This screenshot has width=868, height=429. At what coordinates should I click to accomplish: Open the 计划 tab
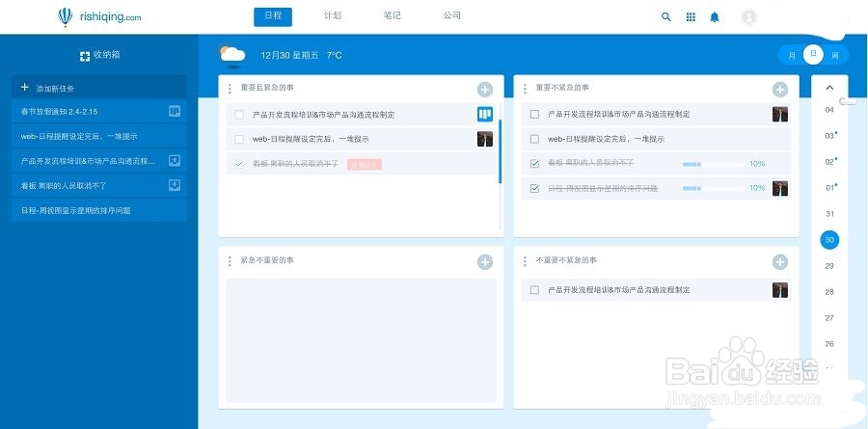[x=333, y=16]
